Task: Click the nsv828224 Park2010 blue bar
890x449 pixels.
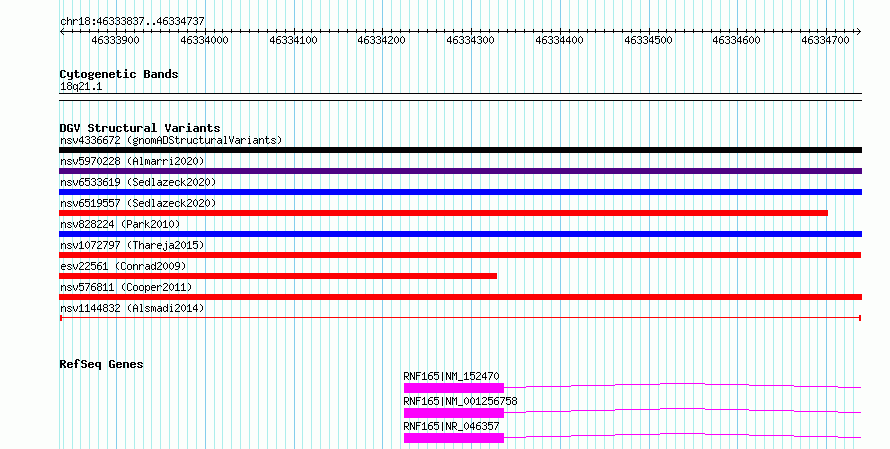Action: point(460,234)
